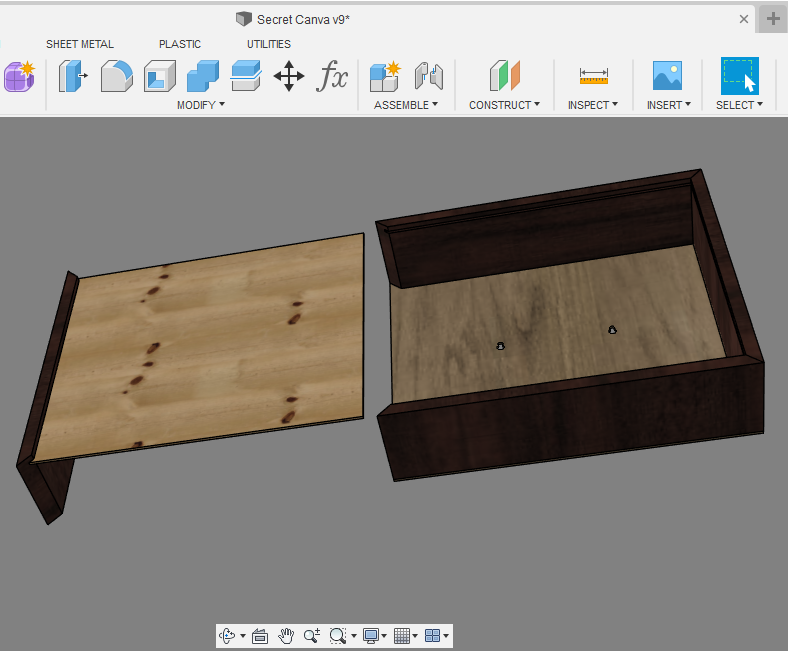Viewport: 788px width, 651px height.
Task: Open the INSPECT dropdown menu
Action: pyautogui.click(x=593, y=105)
